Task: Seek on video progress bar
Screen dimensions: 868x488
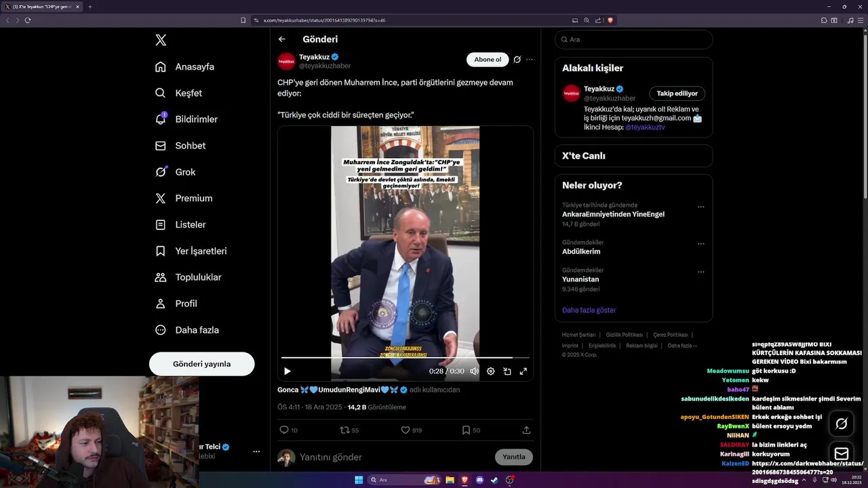Action: 406,357
